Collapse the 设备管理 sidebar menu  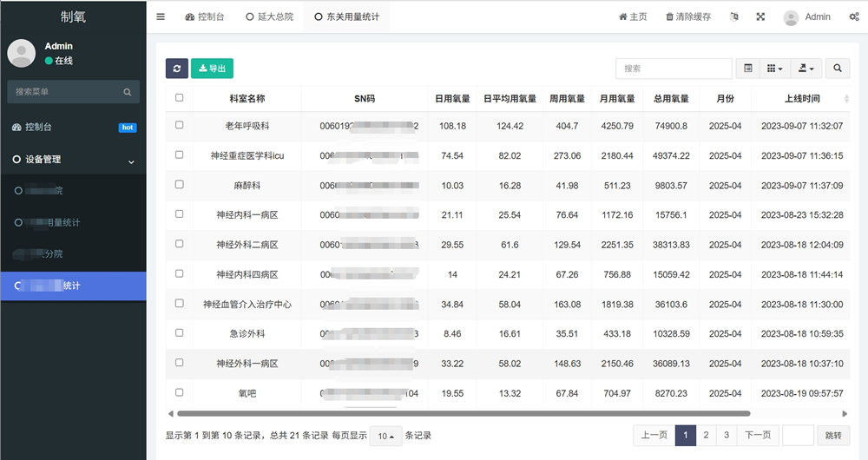(73, 160)
